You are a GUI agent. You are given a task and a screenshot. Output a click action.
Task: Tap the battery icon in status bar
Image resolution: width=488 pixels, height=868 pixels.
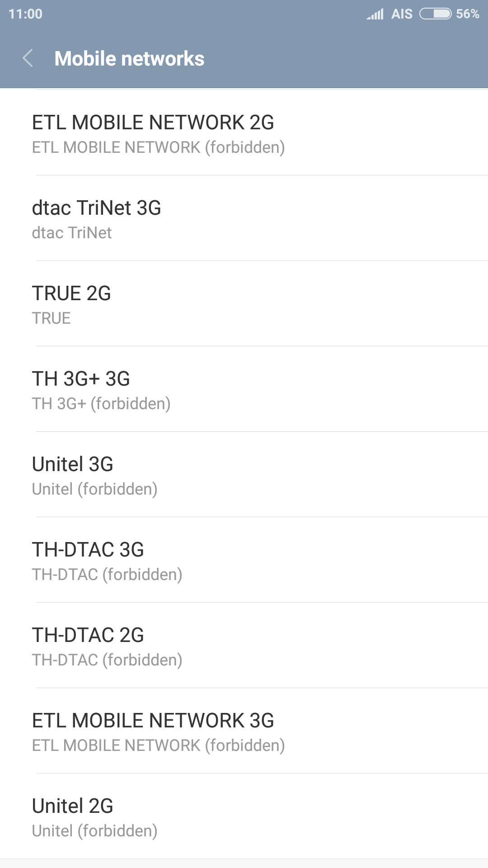(435, 14)
